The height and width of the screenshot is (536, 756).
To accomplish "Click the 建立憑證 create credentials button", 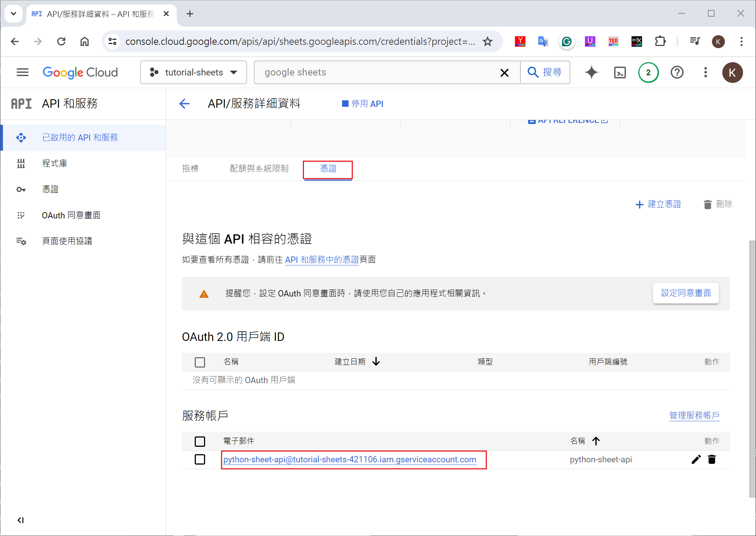I will [x=658, y=204].
